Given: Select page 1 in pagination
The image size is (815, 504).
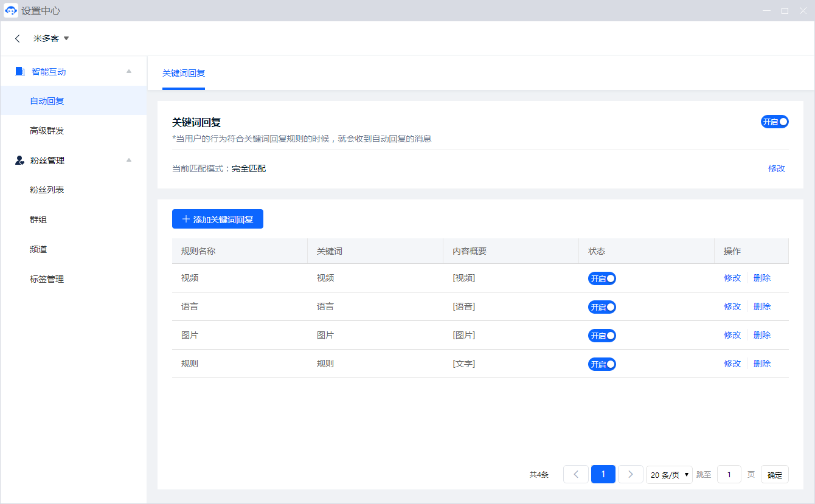Looking at the screenshot, I should click(x=603, y=474).
